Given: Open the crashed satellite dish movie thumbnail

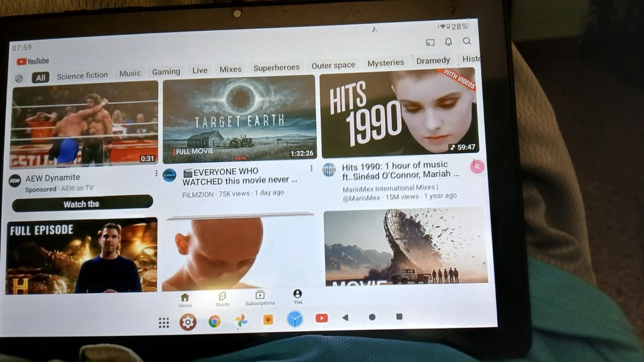Looking at the screenshot, I should [405, 246].
